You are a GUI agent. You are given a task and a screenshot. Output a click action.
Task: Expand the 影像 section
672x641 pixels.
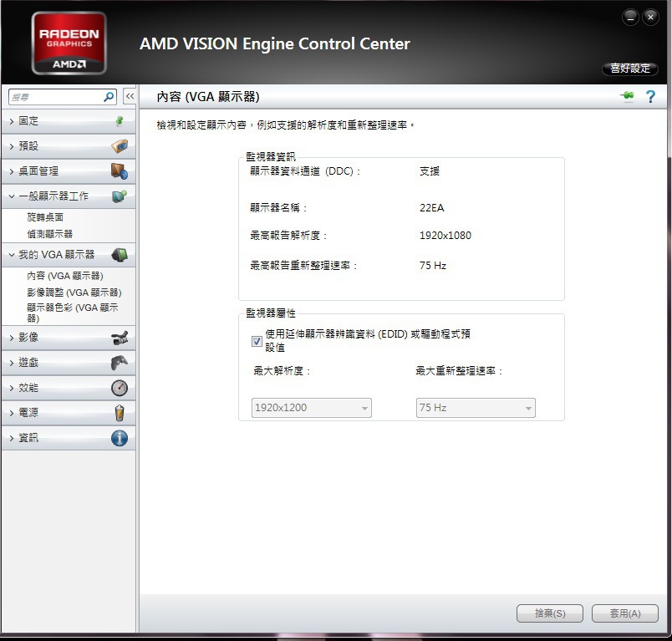(x=69, y=338)
